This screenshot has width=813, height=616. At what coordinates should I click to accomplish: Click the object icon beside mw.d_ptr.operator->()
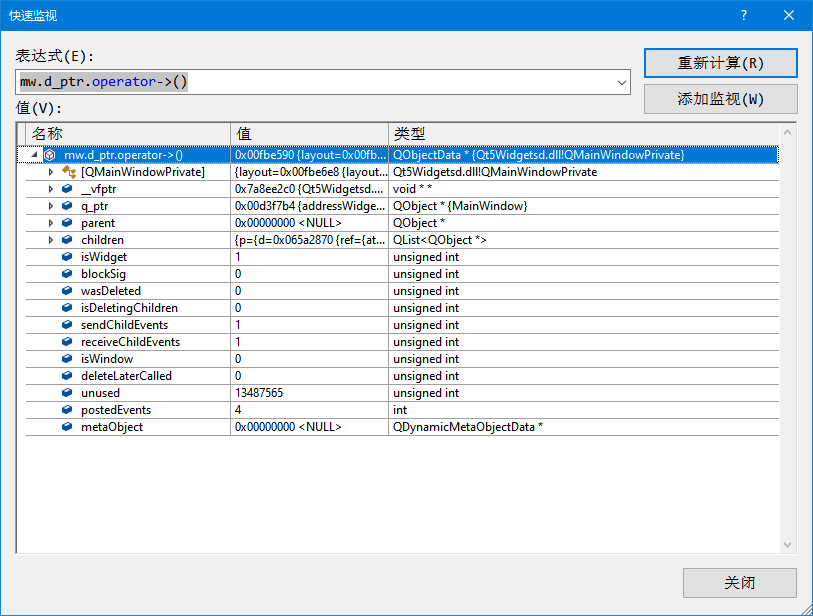[x=50, y=155]
